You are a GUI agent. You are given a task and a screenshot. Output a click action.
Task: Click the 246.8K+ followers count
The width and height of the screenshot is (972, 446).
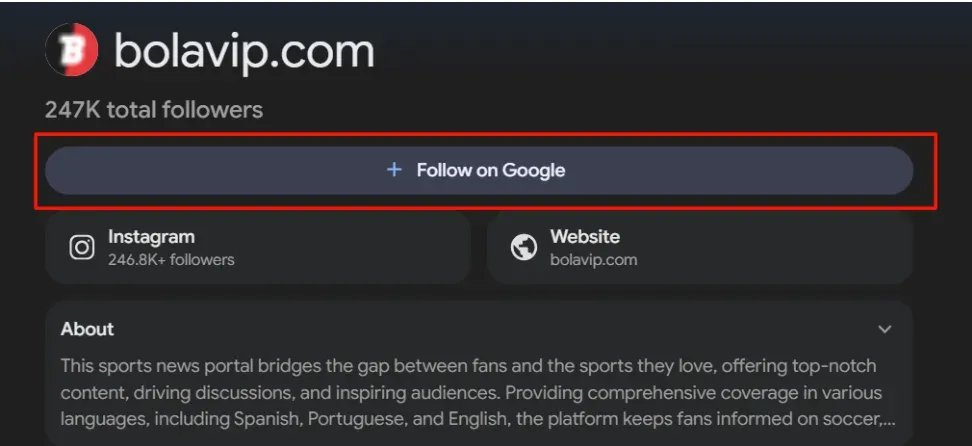click(x=171, y=260)
